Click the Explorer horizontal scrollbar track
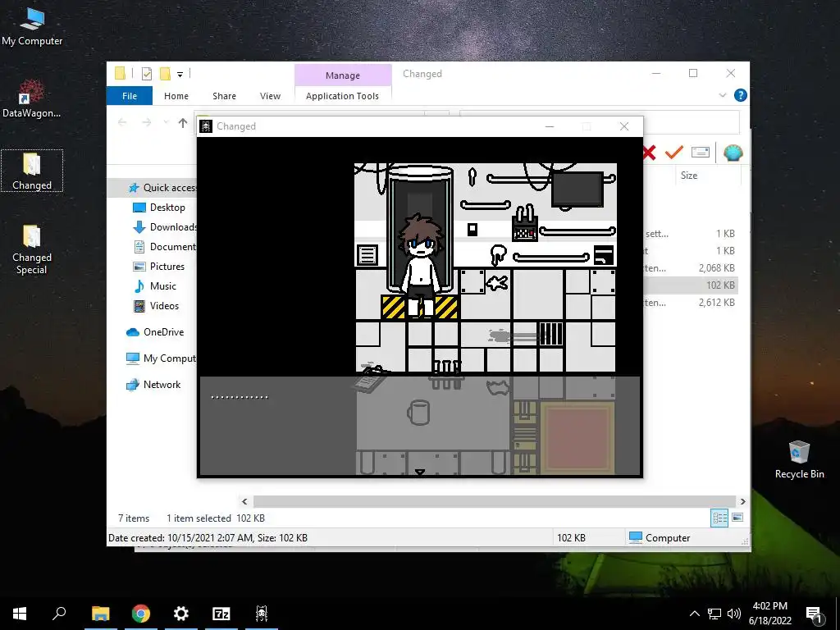The image size is (840, 630). coord(493,501)
